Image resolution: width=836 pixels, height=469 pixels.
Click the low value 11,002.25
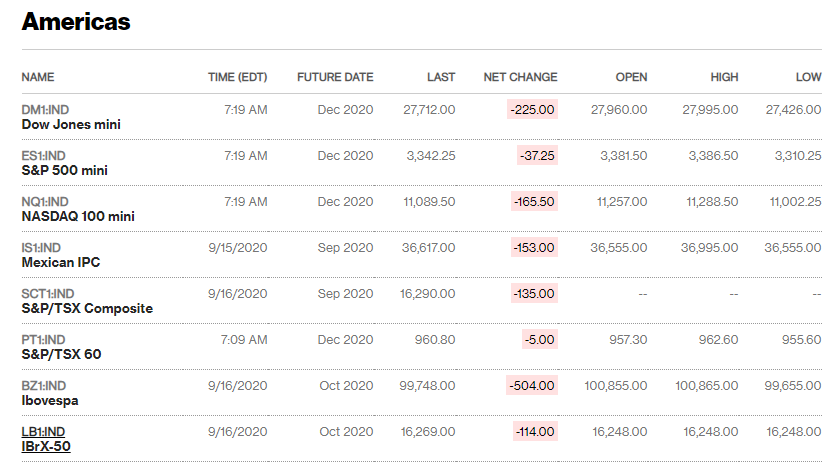[x=795, y=202]
